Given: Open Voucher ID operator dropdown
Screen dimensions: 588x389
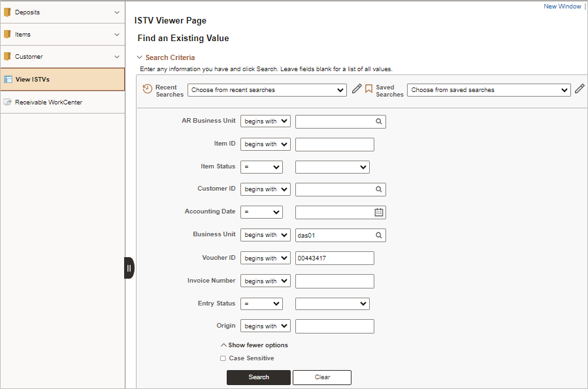Looking at the screenshot, I should (265, 258).
